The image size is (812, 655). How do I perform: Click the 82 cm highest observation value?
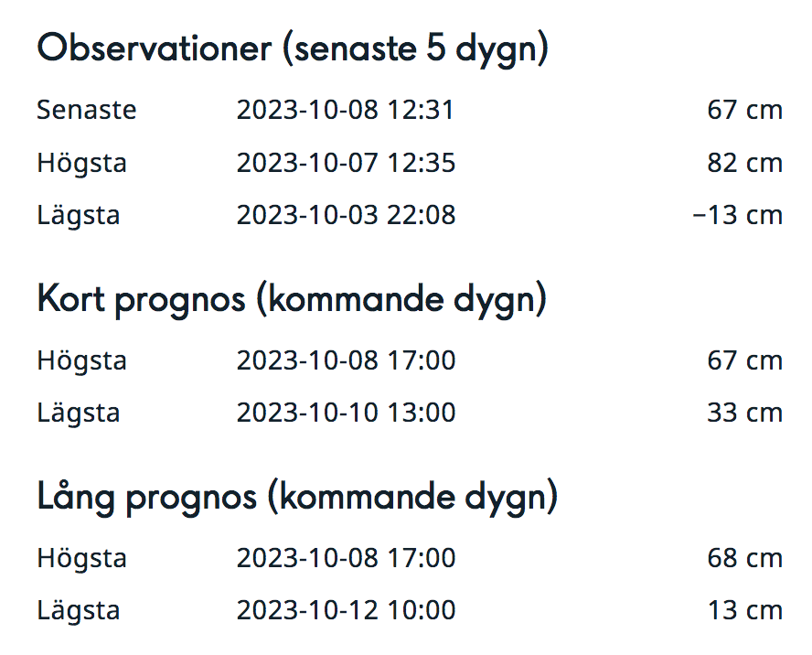coord(744,163)
